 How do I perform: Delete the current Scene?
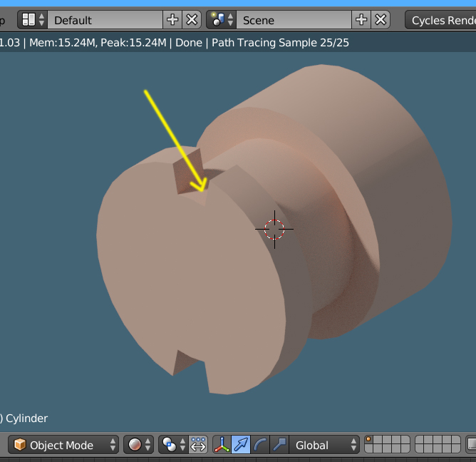(381, 20)
